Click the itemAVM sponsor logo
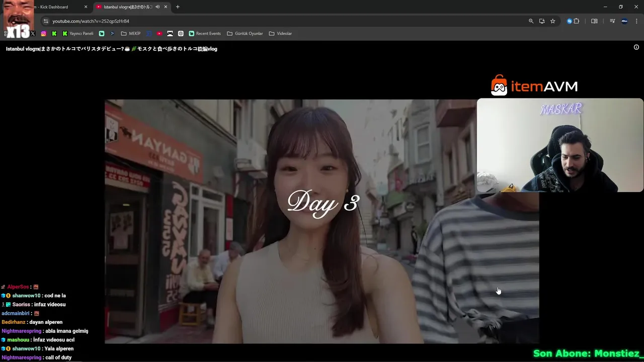The height and width of the screenshot is (362, 644). click(534, 86)
